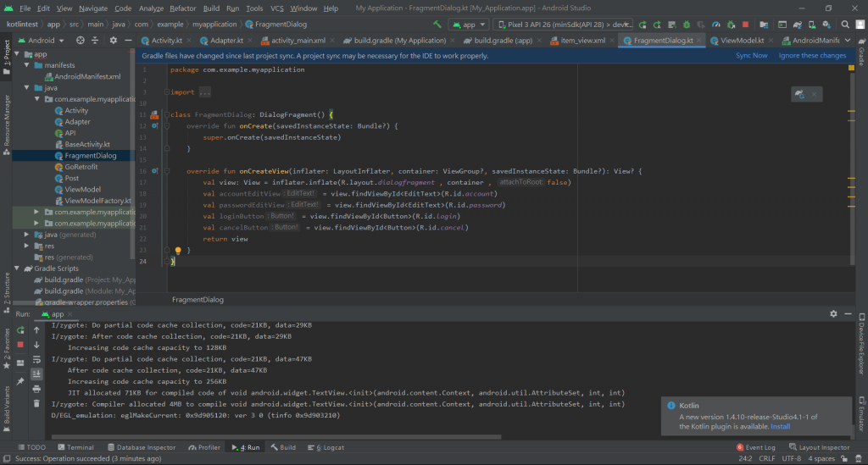This screenshot has width=868, height=465.
Task: Click the Down the Stack Trace arrow
Action: (36, 345)
